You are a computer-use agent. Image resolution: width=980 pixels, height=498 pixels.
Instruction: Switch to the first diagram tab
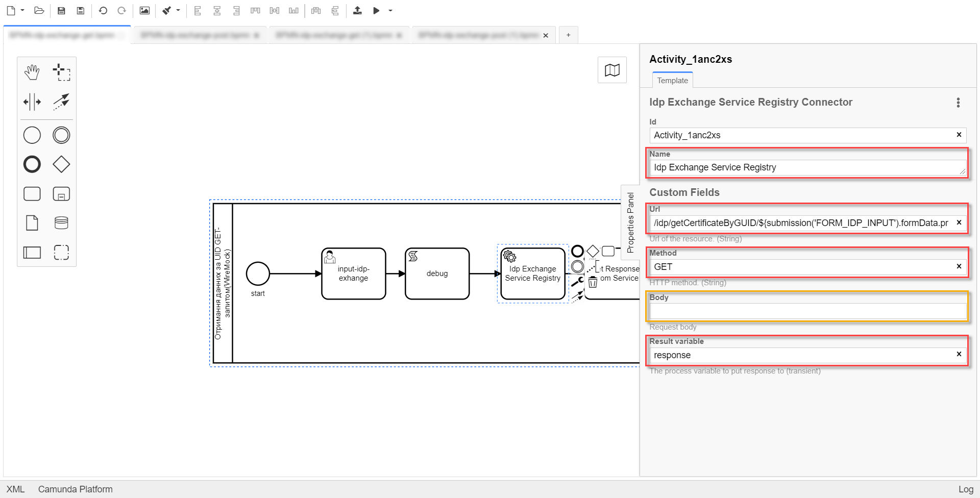(x=67, y=35)
